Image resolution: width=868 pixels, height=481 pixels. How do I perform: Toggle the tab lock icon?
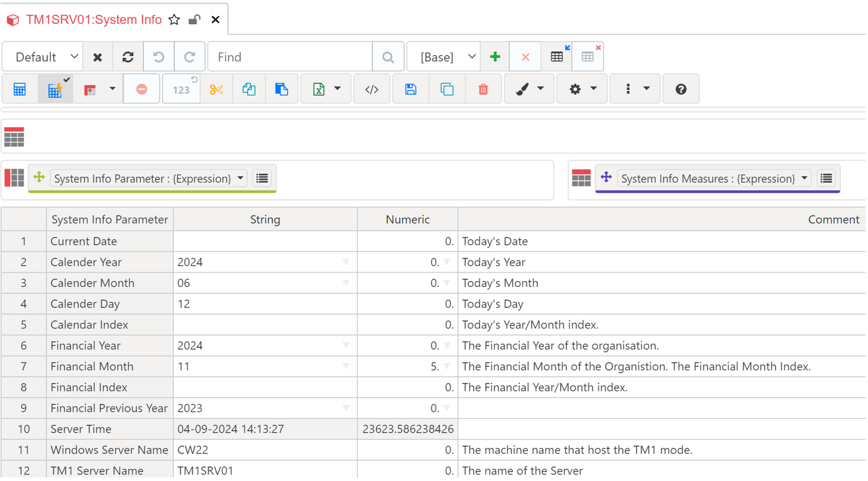click(x=194, y=20)
